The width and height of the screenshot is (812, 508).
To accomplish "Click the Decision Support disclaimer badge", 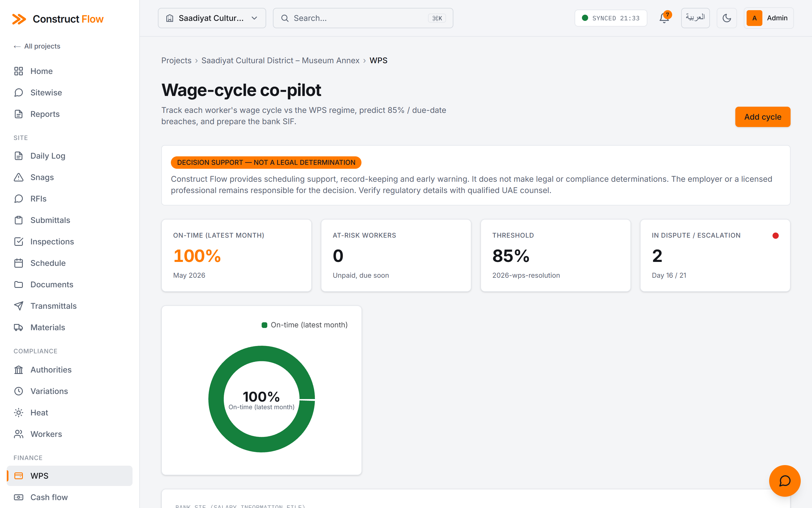I will pos(266,163).
